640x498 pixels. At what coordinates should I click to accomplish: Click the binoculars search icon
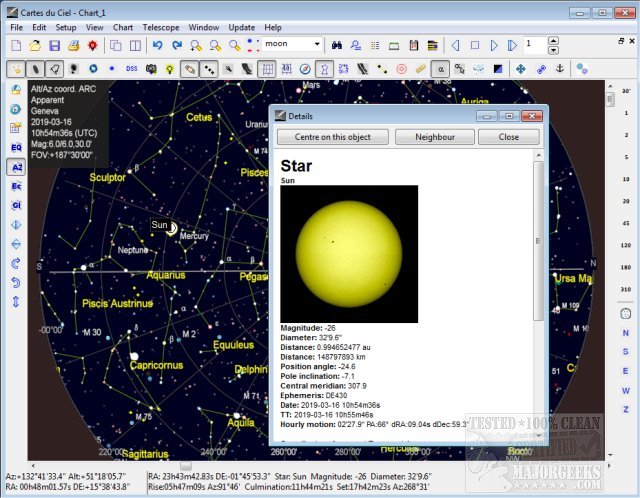[338, 46]
